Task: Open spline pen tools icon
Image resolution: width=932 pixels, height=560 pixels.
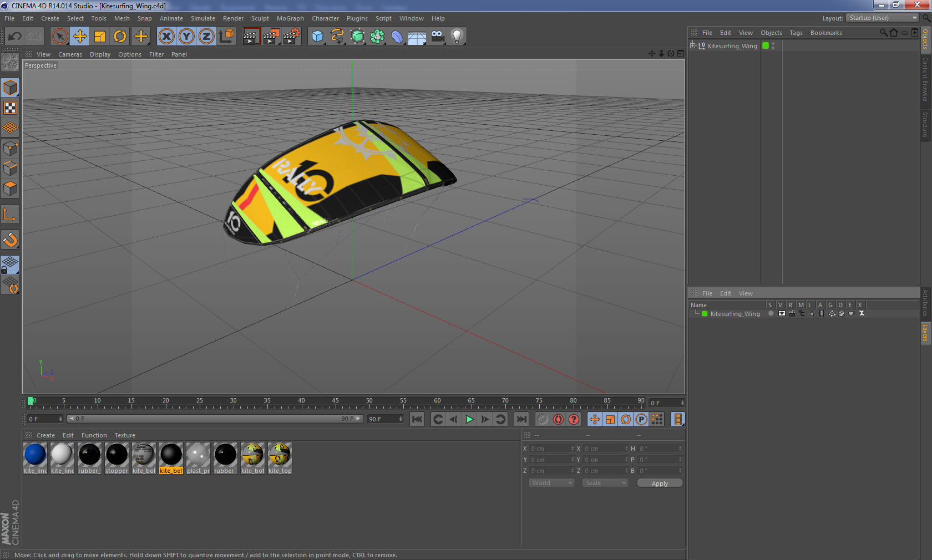Action: click(337, 37)
